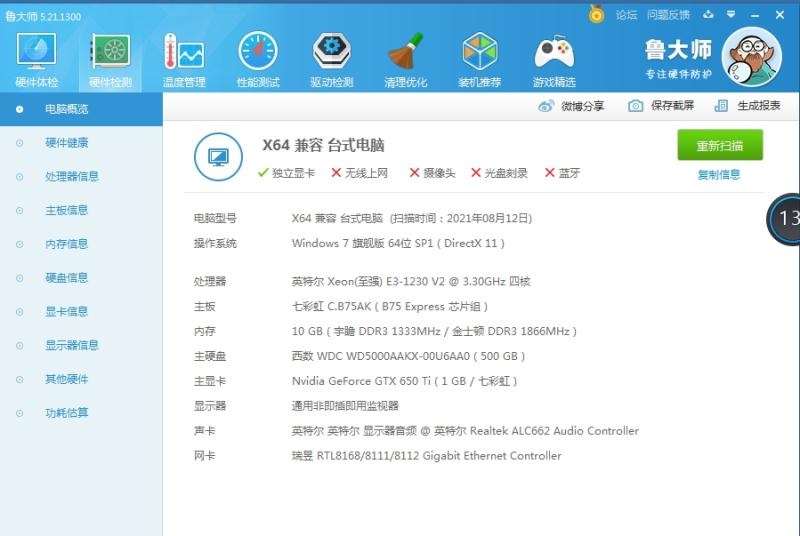Click 保存截屏 save screenshot
800x536 pixels.
click(661, 106)
